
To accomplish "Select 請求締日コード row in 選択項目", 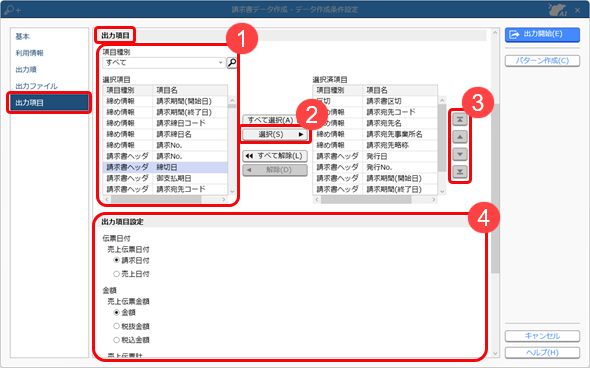I will 165,123.
